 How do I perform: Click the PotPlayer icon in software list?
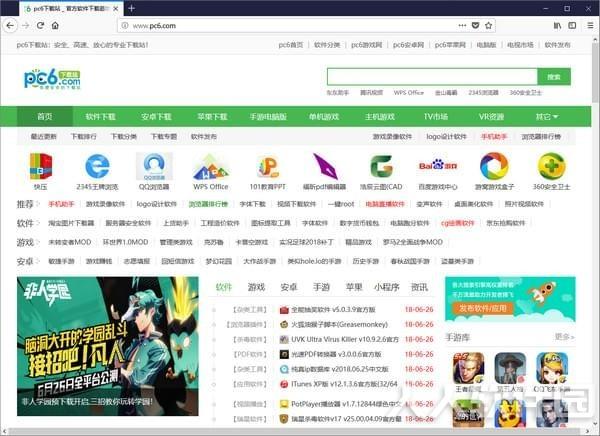coord(284,404)
